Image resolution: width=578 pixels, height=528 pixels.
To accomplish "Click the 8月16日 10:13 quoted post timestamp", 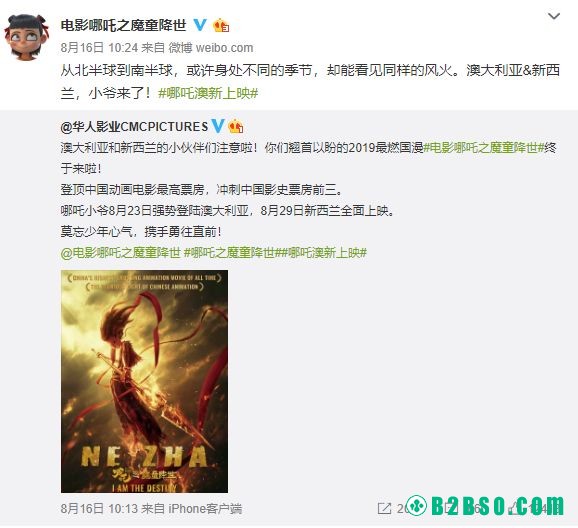I will 99,508.
